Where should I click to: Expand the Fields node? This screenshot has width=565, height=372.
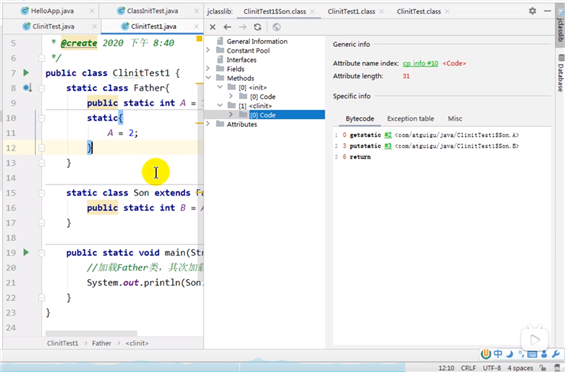click(x=208, y=68)
